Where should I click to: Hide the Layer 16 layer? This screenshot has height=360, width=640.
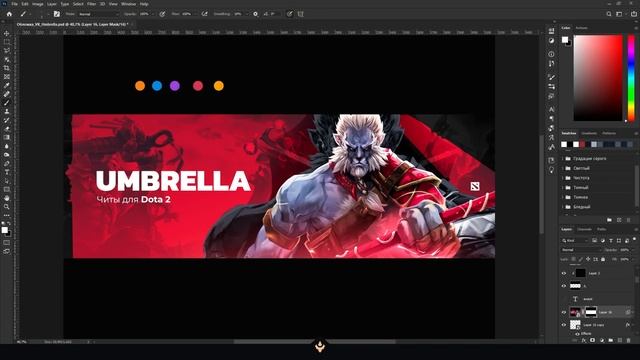(x=564, y=312)
